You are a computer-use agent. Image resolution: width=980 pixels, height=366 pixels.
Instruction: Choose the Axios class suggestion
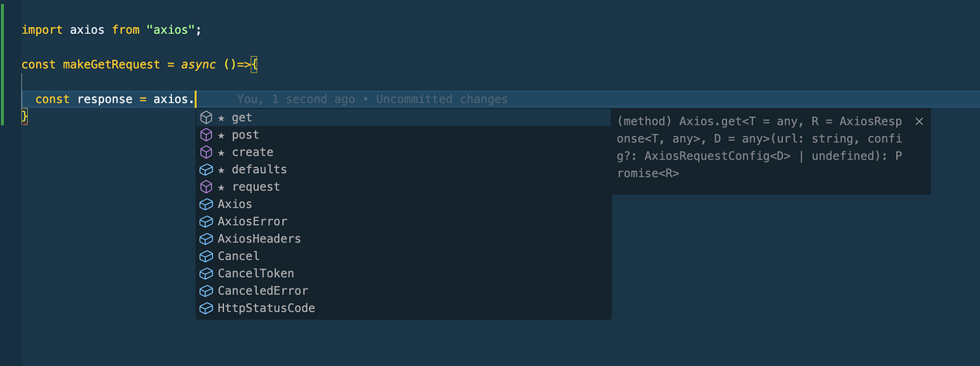[x=403, y=204]
